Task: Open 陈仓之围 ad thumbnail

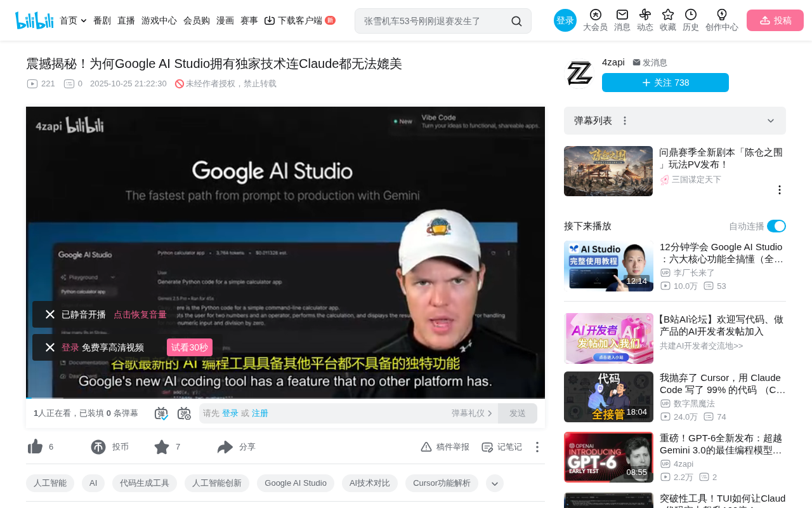Action: 608,171
